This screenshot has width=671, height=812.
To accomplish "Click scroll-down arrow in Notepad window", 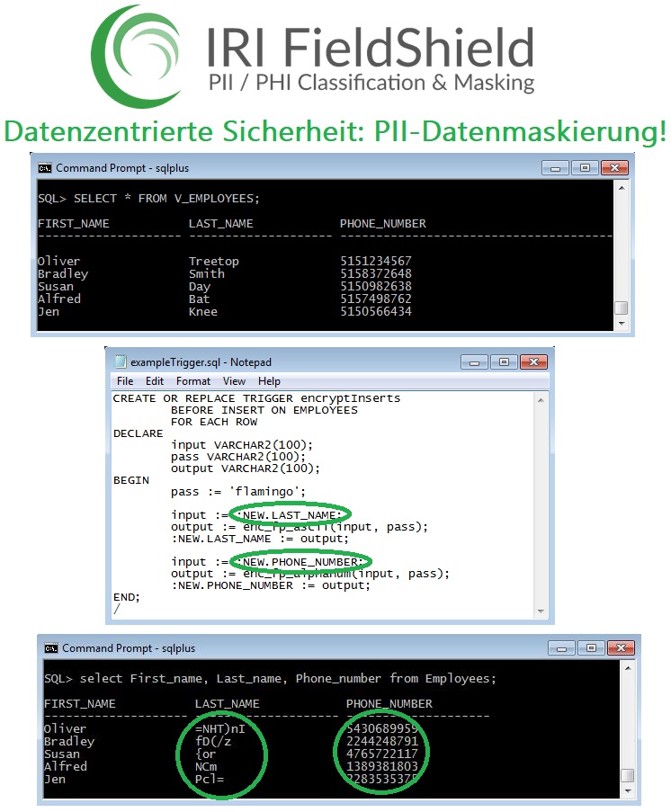I will pos(541,611).
